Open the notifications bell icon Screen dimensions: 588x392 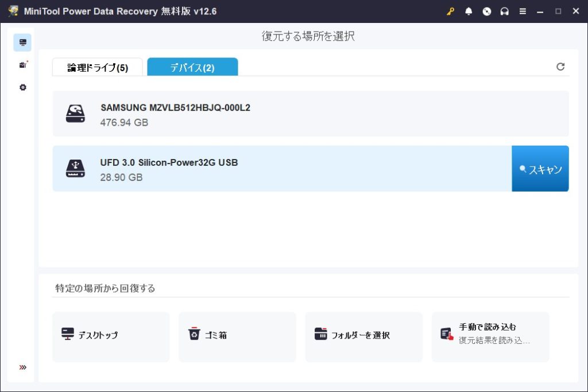(x=469, y=11)
